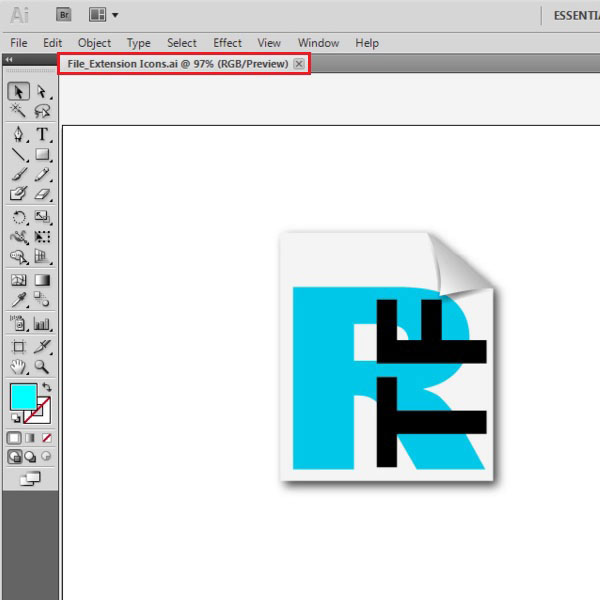Select the Direct Selection tool (white arrow)

pos(42,91)
